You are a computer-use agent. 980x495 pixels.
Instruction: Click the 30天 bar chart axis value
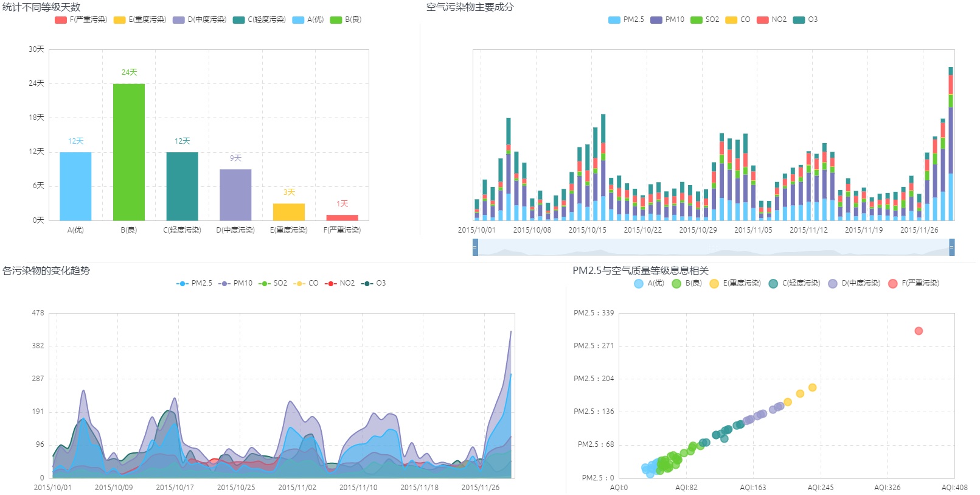(36, 49)
